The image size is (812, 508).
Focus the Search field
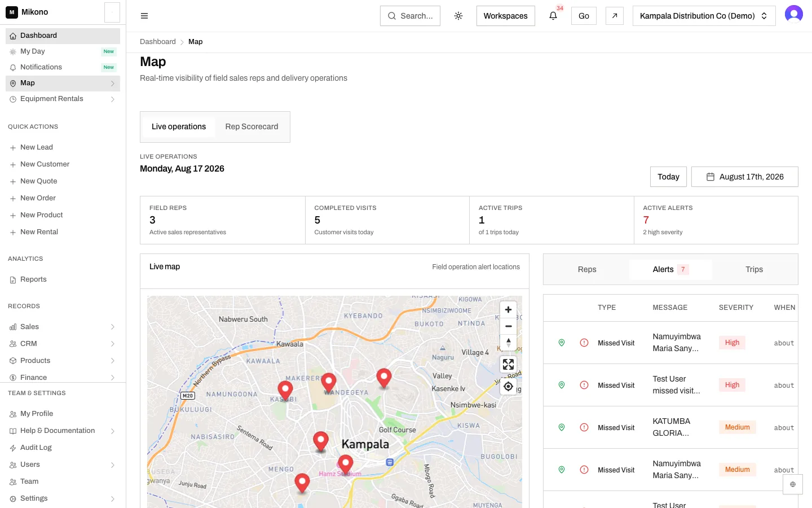(410, 16)
